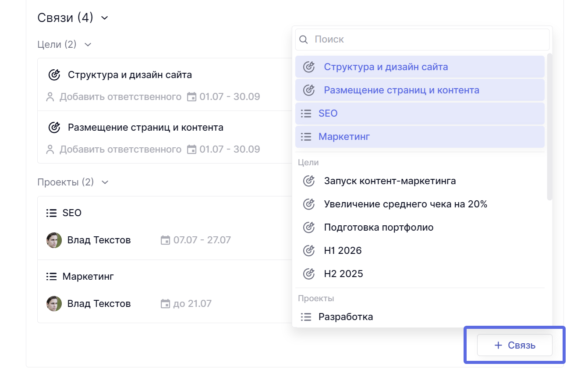Click calendar icon next to до 21.07
Viewport: 588px width, 381px height.
pyautogui.click(x=165, y=304)
